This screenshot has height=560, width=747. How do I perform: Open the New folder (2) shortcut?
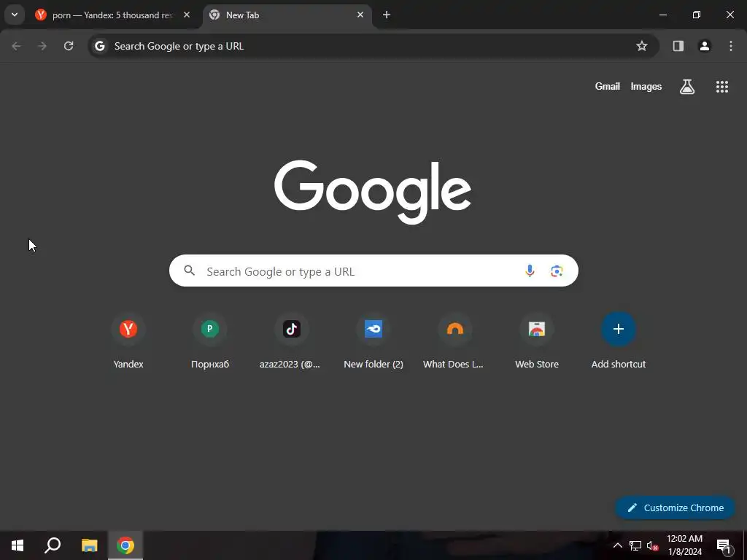[x=373, y=340]
